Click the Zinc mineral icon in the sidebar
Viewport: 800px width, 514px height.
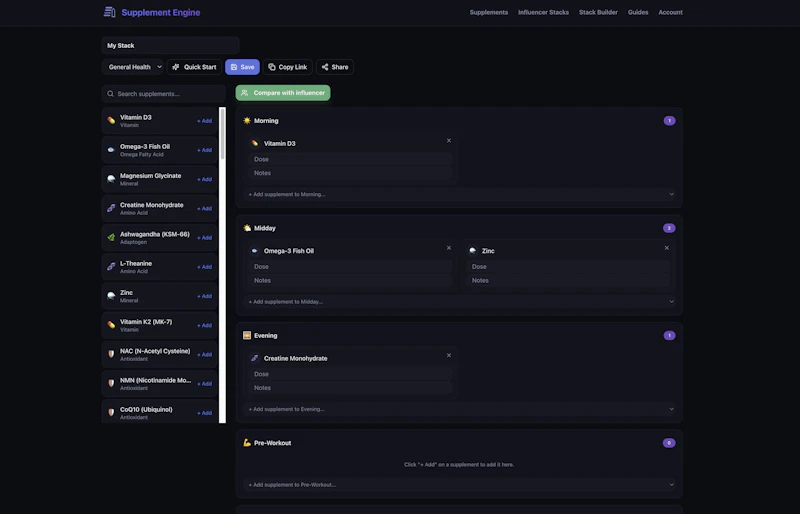pos(111,296)
